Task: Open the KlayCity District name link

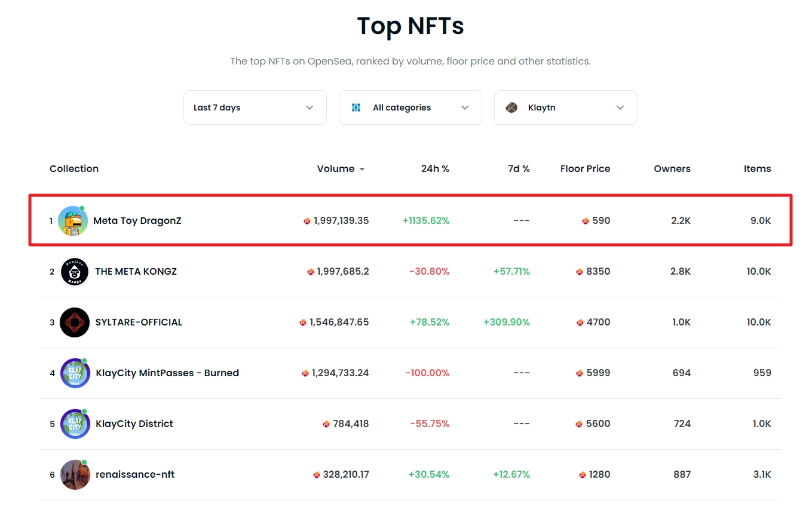Action: 134,424
